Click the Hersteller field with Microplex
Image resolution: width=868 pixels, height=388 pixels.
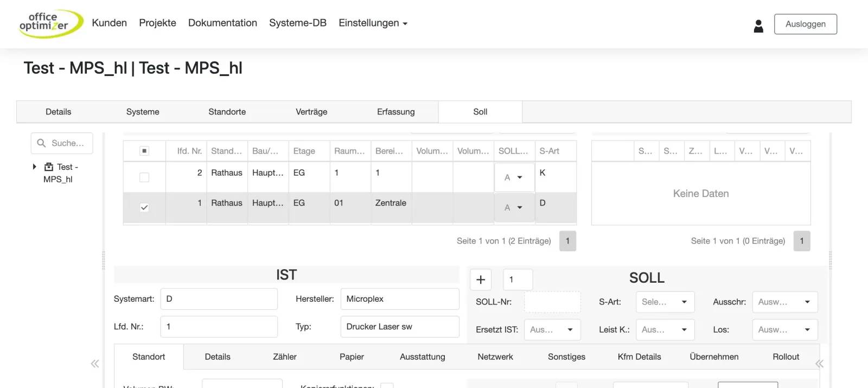tap(400, 299)
